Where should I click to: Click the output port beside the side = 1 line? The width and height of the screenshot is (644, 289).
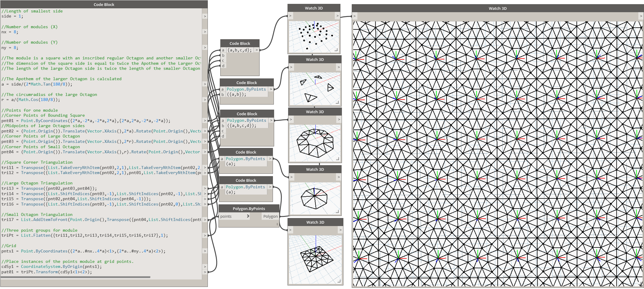(205, 16)
